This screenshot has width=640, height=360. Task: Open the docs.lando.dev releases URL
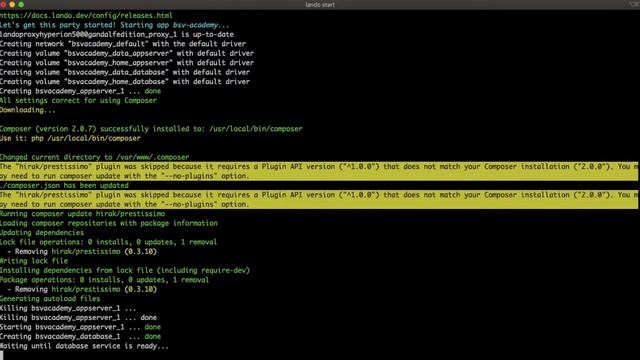click(x=86, y=16)
